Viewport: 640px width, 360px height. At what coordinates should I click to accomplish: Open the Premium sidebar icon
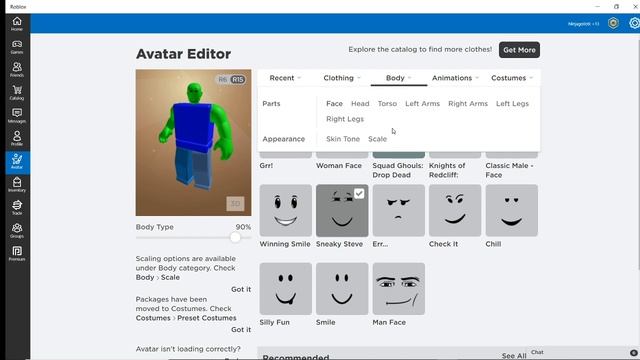[17, 253]
